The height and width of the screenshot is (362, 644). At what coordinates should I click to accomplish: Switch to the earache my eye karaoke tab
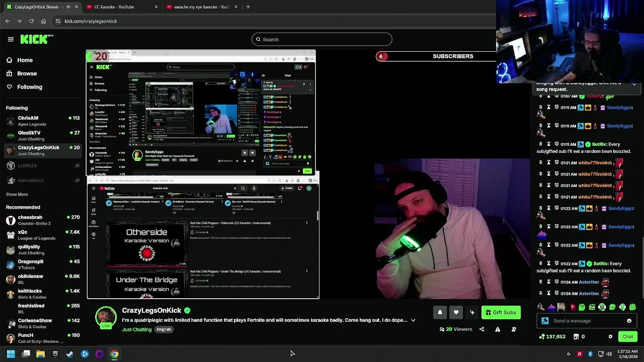[201, 7]
